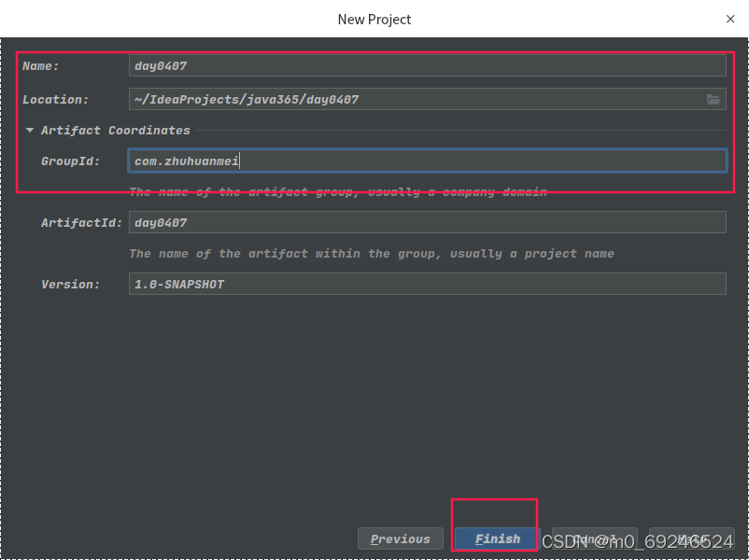Click the Name field containing day0407

[x=427, y=65]
